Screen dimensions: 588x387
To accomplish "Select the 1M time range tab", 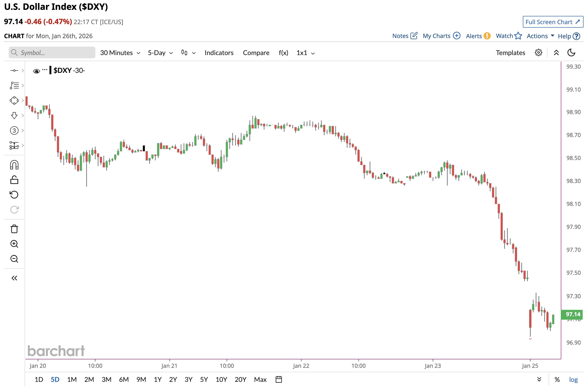I will [72, 379].
